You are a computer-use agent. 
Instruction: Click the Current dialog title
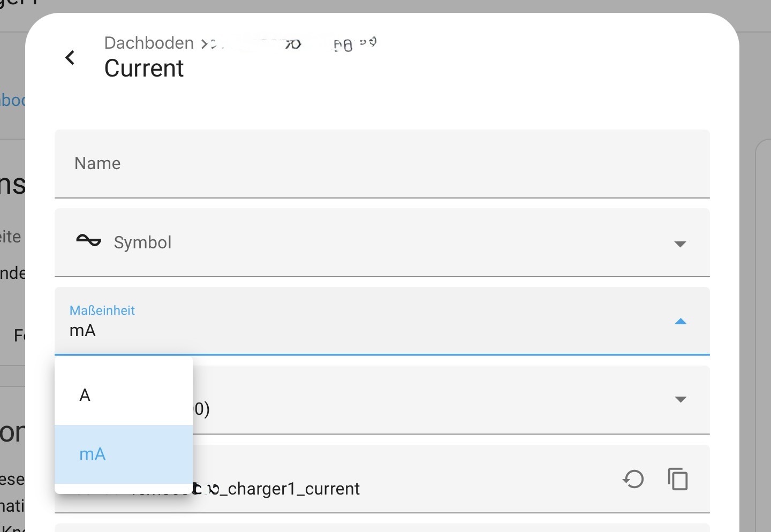tap(144, 69)
